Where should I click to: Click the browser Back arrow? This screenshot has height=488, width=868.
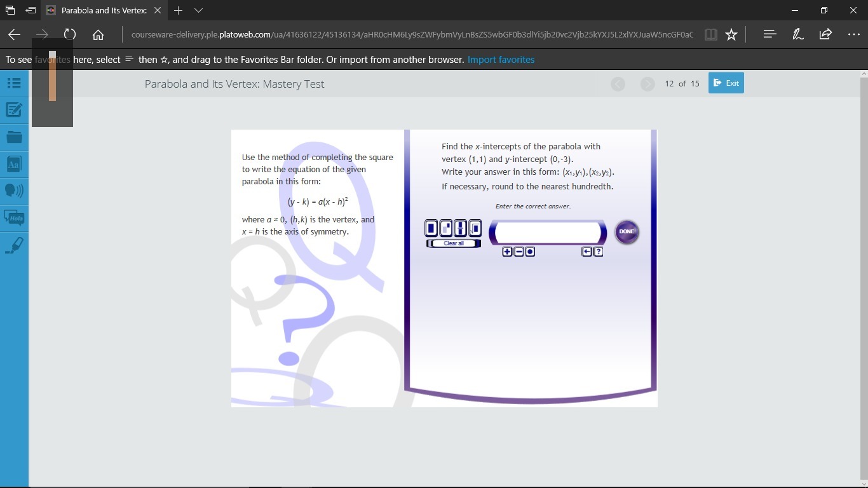tap(15, 34)
